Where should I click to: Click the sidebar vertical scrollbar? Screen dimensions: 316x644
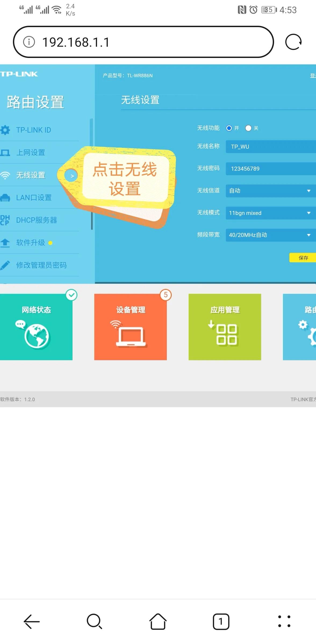click(x=92, y=174)
